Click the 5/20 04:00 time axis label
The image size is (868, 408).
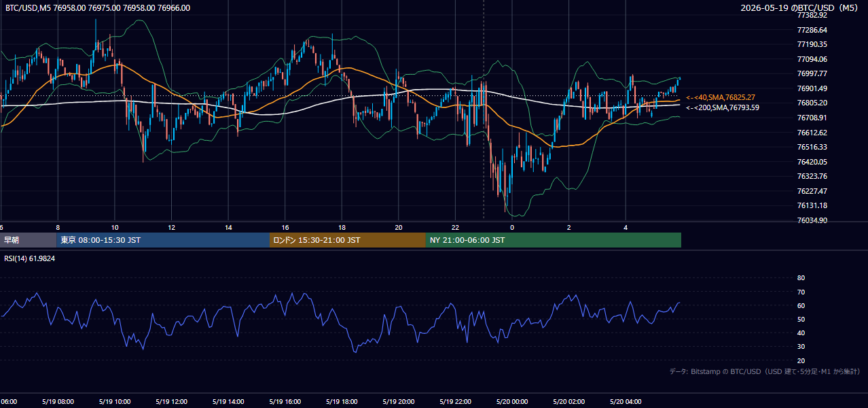[625, 402]
